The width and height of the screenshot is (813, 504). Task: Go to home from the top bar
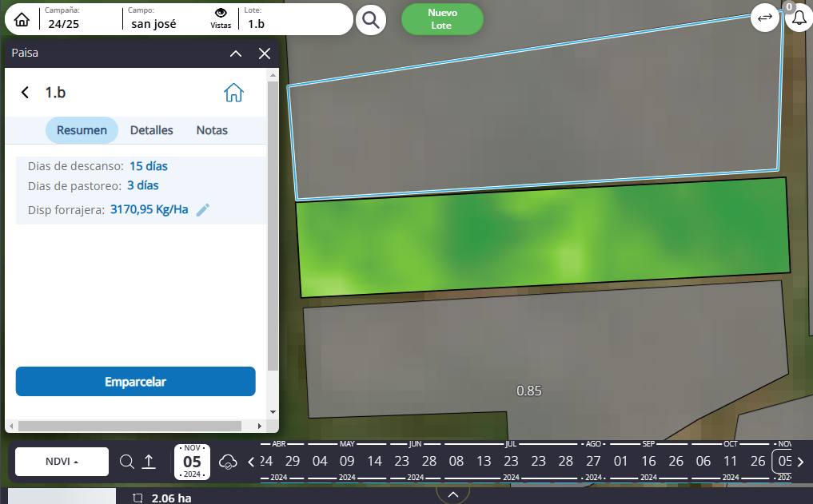pyautogui.click(x=22, y=20)
